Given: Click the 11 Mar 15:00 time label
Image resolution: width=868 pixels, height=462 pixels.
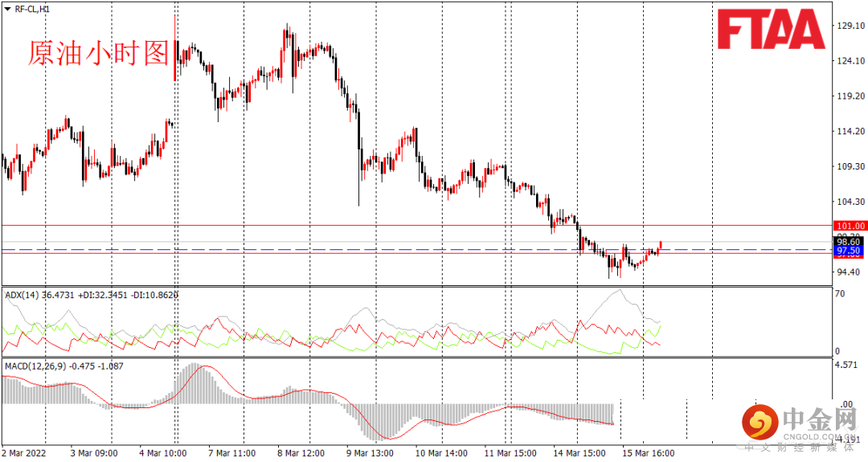Looking at the screenshot, I should (x=510, y=453).
